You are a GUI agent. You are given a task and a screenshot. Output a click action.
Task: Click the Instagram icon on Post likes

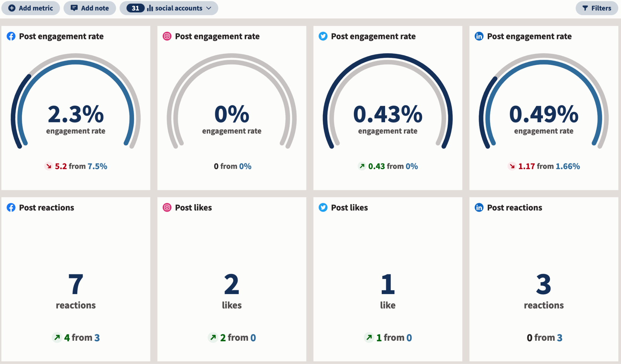point(167,207)
